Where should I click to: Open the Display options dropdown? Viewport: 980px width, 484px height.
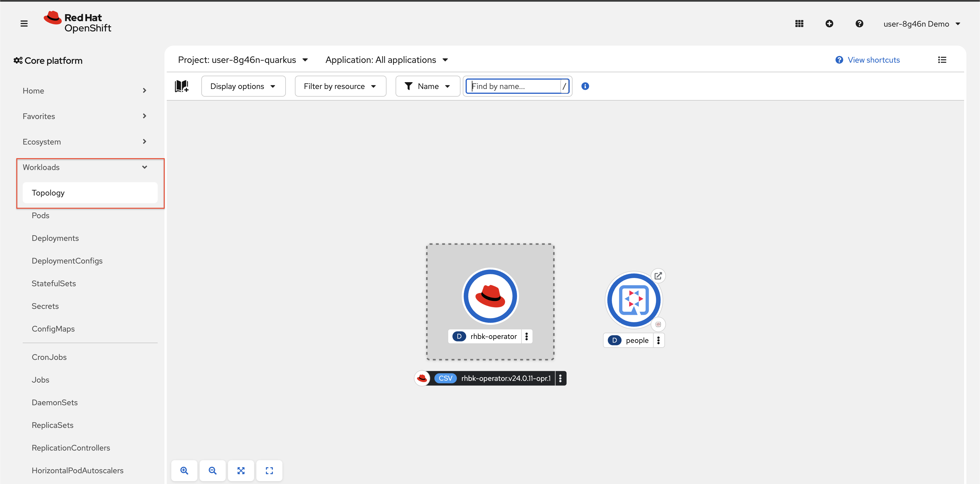click(x=243, y=86)
